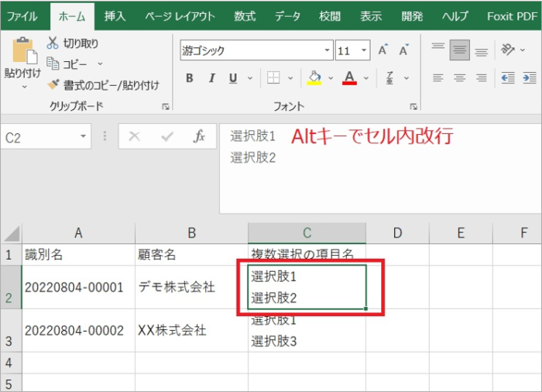Select column D header

[397, 233]
